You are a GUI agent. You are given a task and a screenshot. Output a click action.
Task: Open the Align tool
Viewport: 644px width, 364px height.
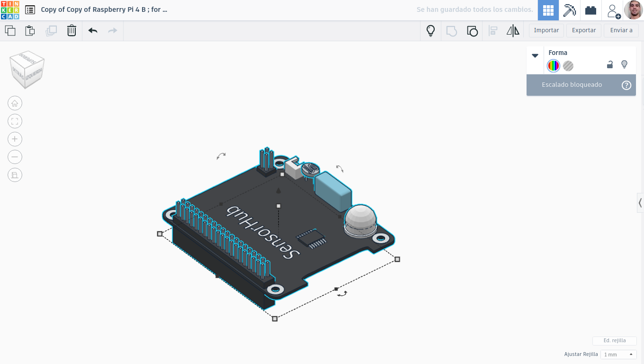(493, 31)
